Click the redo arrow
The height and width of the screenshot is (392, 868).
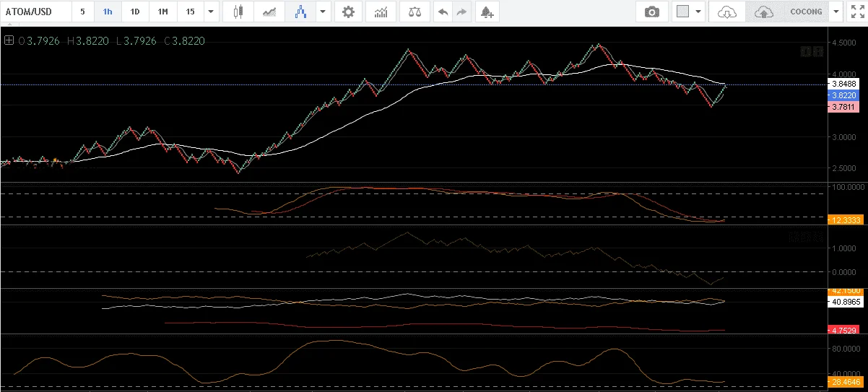[x=462, y=12]
